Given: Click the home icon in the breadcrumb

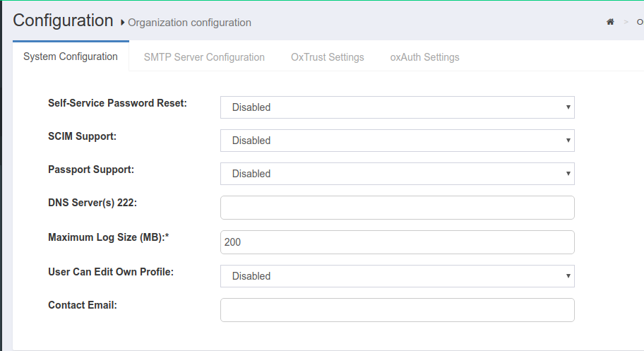Looking at the screenshot, I should click(610, 23).
